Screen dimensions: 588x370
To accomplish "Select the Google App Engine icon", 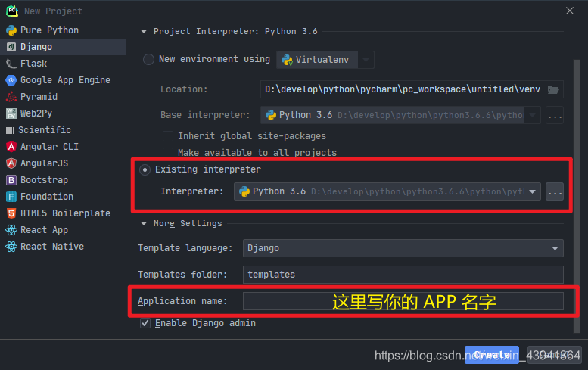I will 11,80.
